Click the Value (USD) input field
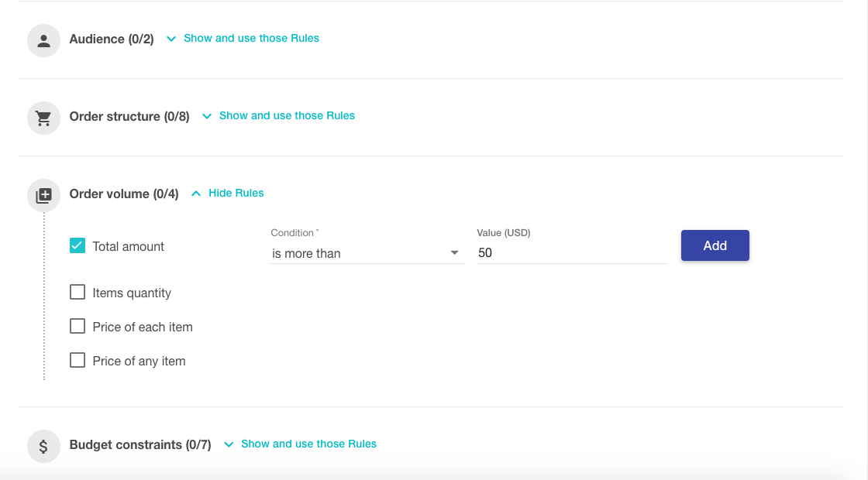 pyautogui.click(x=571, y=253)
